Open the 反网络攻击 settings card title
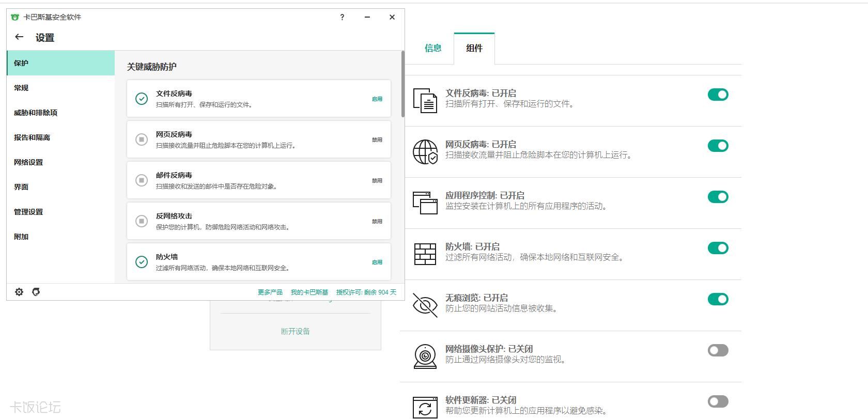868x419 pixels. tap(174, 216)
